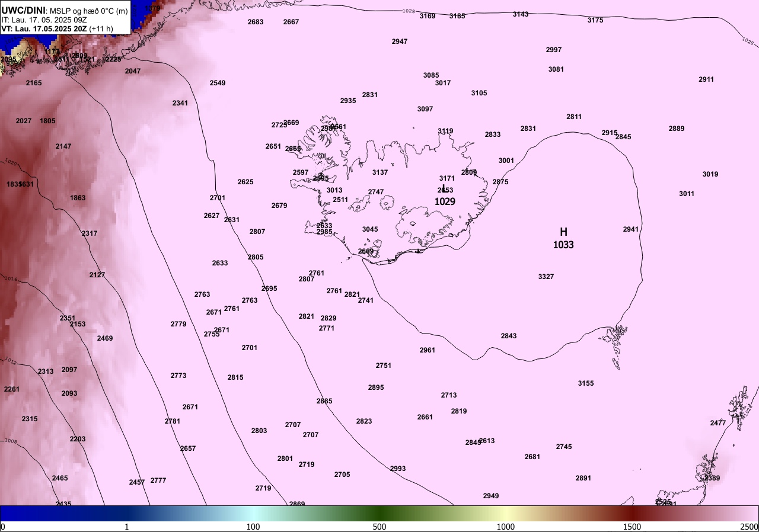Click the height value 2875
The width and height of the screenshot is (759, 532).
(x=500, y=182)
